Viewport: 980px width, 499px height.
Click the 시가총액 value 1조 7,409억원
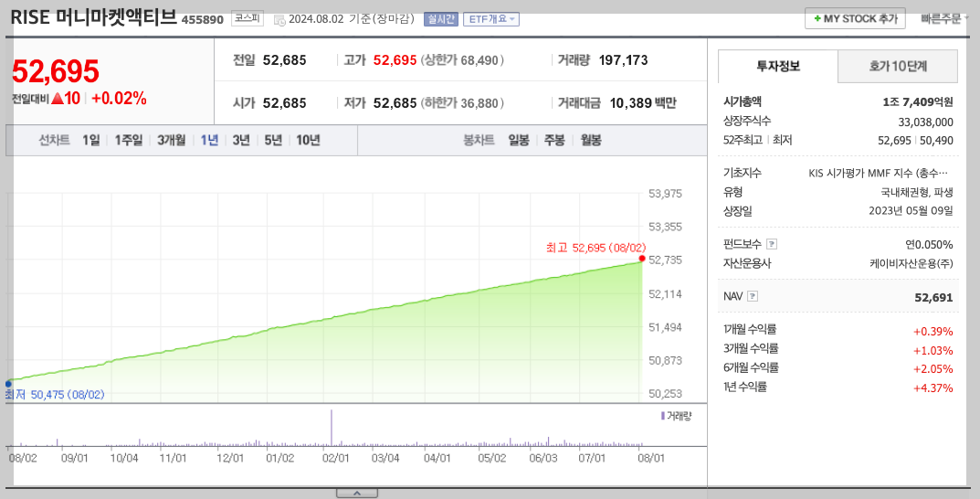coord(918,102)
